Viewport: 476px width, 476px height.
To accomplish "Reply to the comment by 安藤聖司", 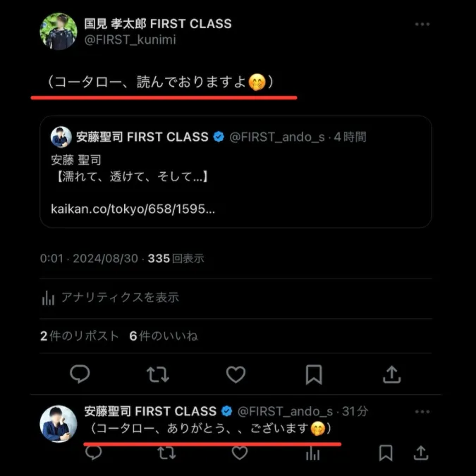I will (94, 453).
